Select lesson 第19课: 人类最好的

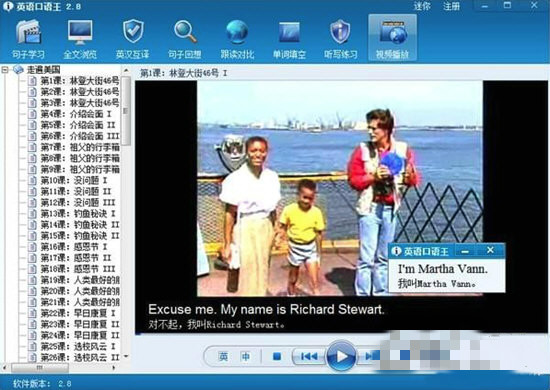(x=80, y=280)
